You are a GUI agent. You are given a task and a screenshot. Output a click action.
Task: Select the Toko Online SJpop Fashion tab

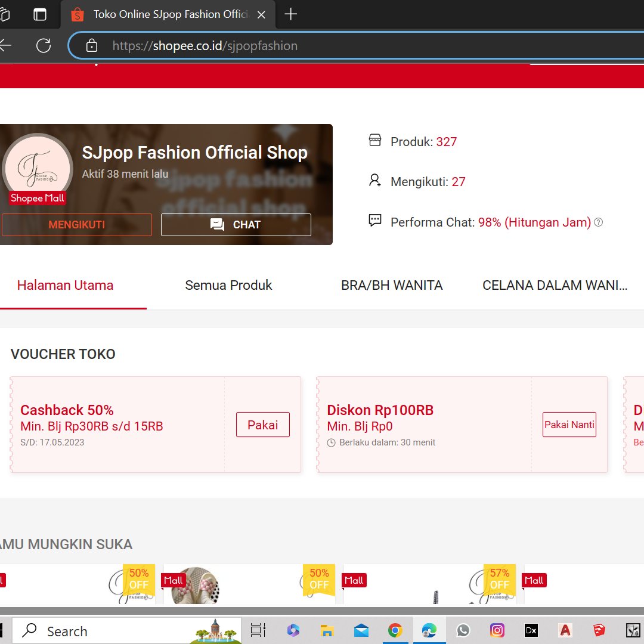pos(168,14)
